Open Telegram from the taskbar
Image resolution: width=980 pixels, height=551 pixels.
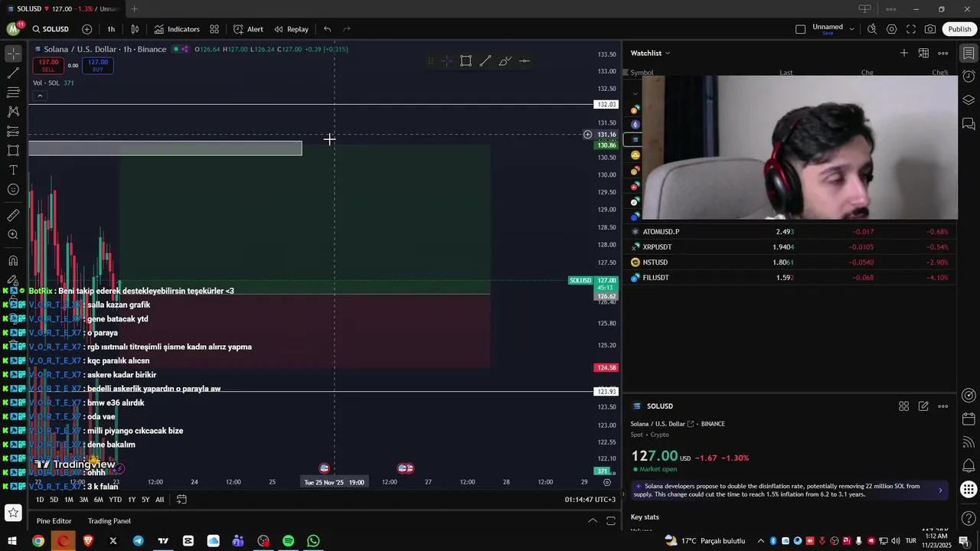click(138, 541)
